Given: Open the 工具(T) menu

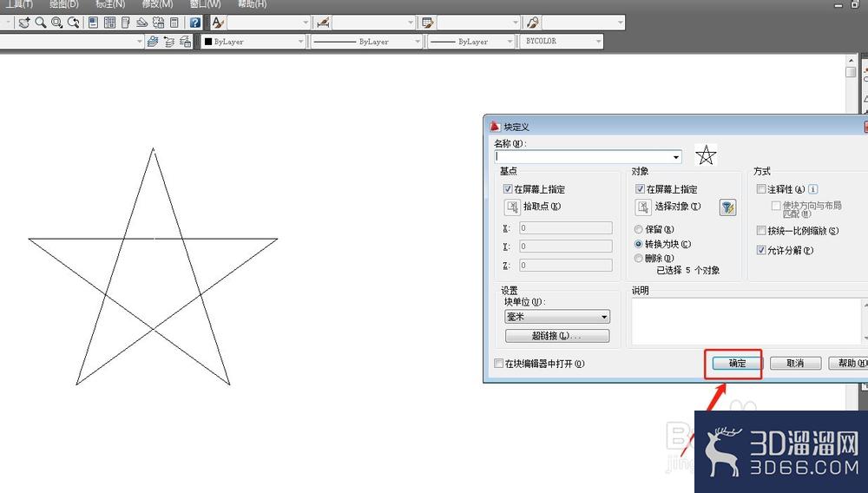Looking at the screenshot, I should click(x=19, y=3).
